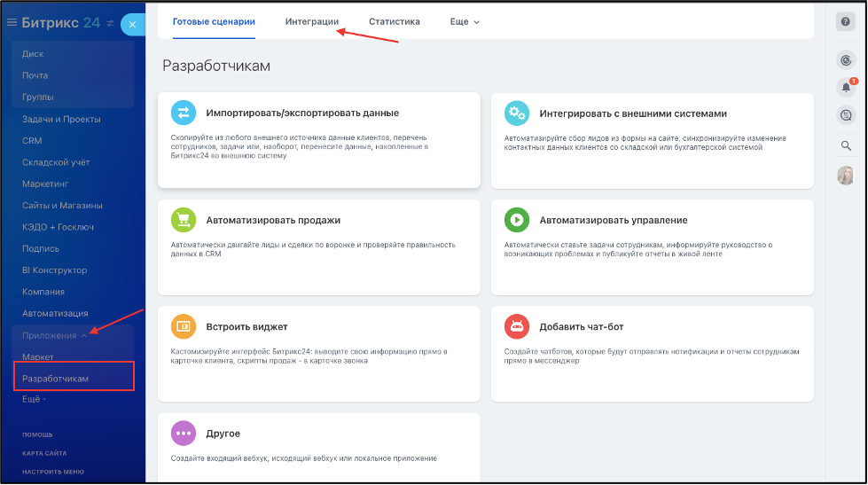The height and width of the screenshot is (485, 868).
Task: Click the red chat-bot icon
Action: pyautogui.click(x=517, y=326)
